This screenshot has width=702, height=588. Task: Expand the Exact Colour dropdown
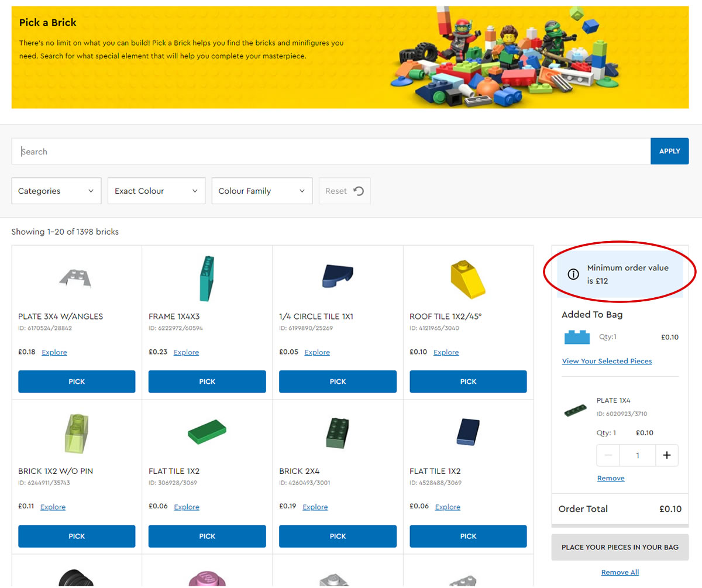(156, 191)
